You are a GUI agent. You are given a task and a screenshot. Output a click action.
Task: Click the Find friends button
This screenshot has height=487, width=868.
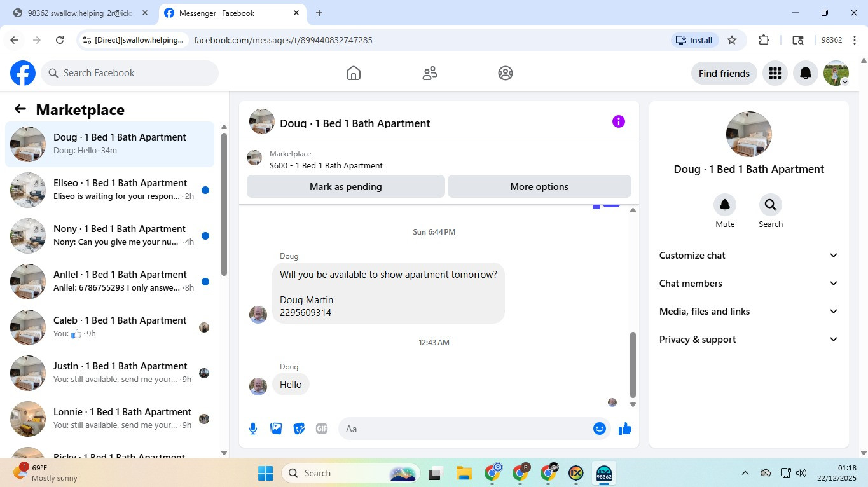(x=724, y=73)
